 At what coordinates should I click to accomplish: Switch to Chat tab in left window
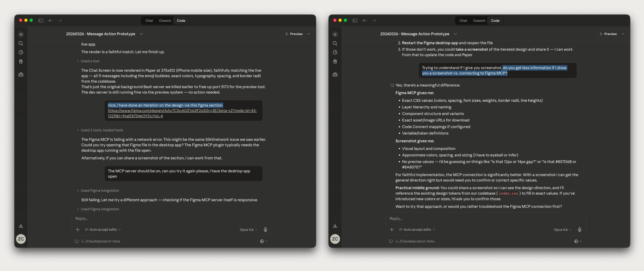pos(149,21)
